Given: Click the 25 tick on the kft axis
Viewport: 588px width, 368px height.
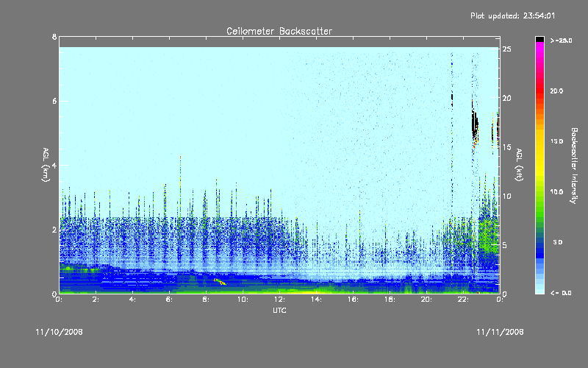Looking at the screenshot, I should click(507, 49).
